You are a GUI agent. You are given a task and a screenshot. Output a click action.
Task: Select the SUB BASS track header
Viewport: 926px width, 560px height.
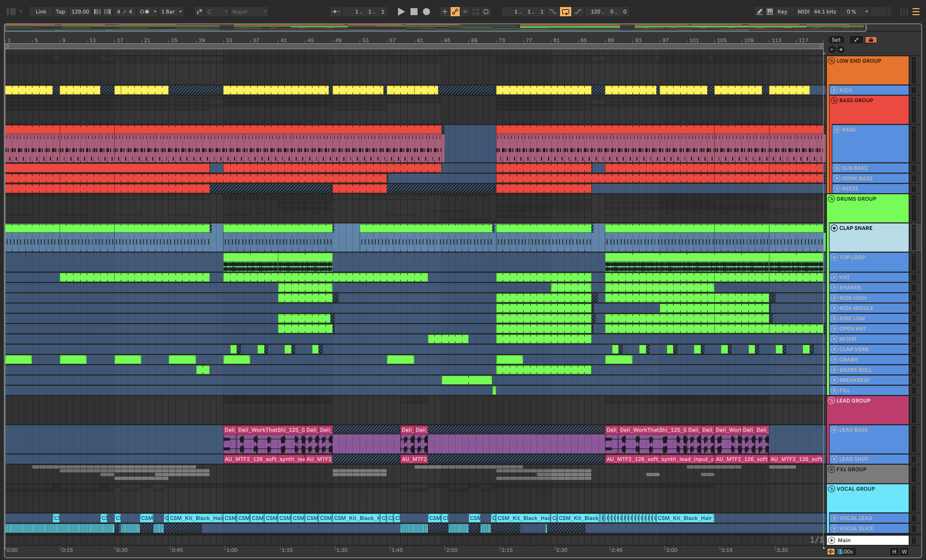pos(870,168)
